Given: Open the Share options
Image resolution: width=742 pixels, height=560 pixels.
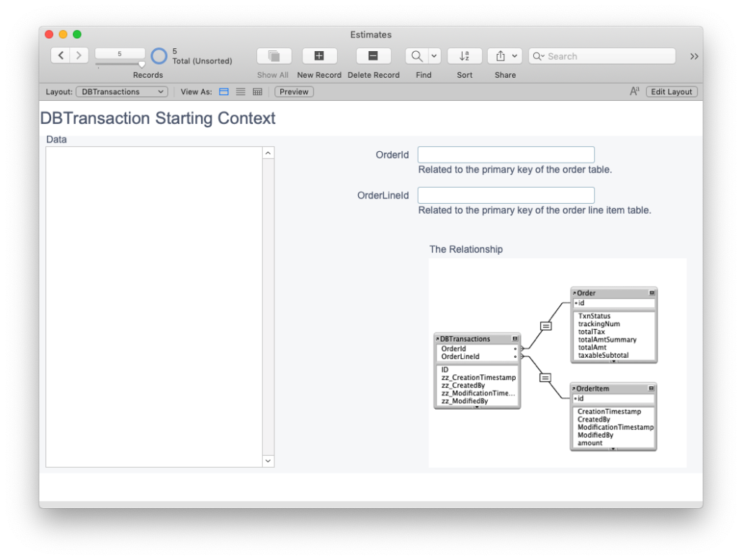Looking at the screenshot, I should [500, 55].
